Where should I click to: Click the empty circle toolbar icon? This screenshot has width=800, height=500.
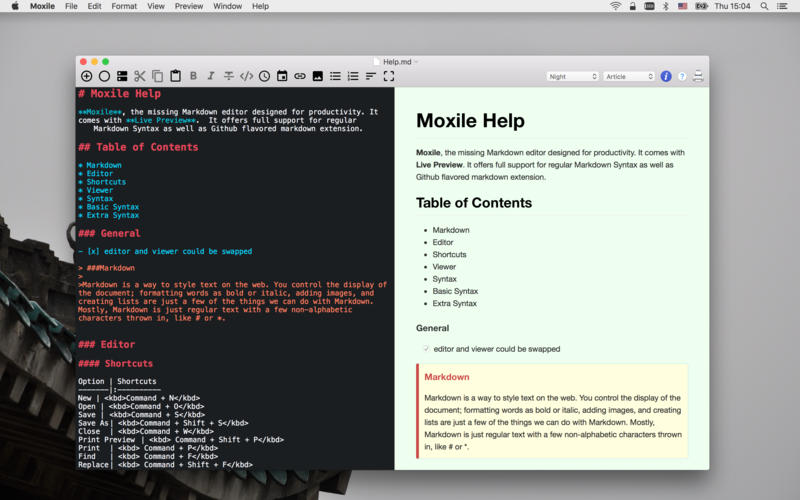105,76
